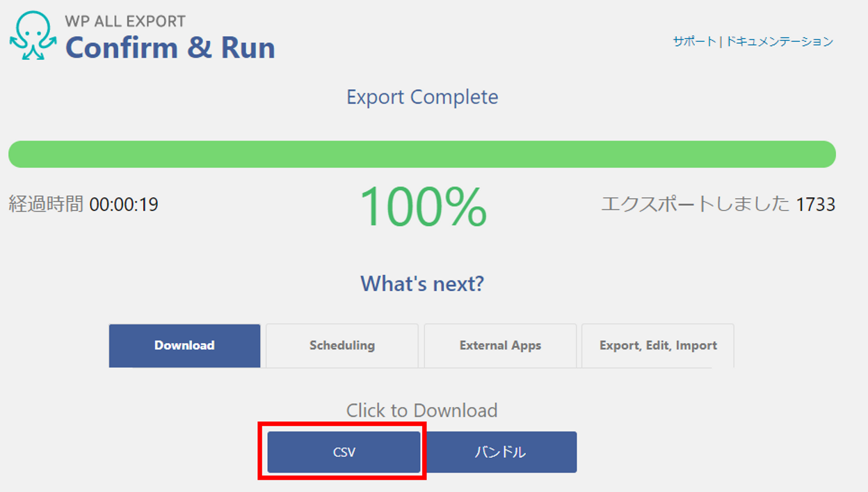Click the WP All Export octopus logo
The height and width of the screenshot is (492, 868).
[x=33, y=35]
